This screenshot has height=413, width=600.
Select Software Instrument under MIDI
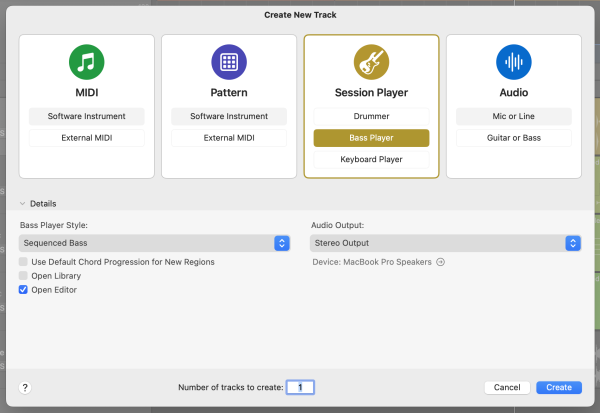coord(86,116)
